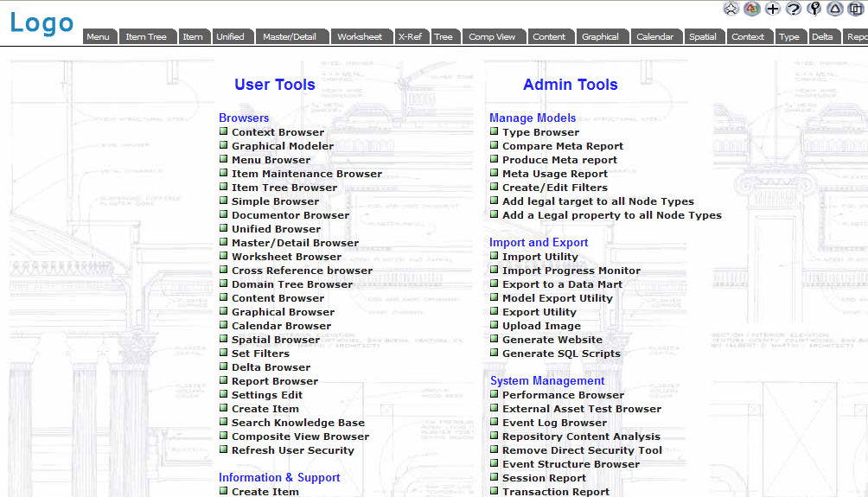Viewport: 868px width, 497px height.
Task: Launch the Worksheet Browser link
Action: pos(286,257)
